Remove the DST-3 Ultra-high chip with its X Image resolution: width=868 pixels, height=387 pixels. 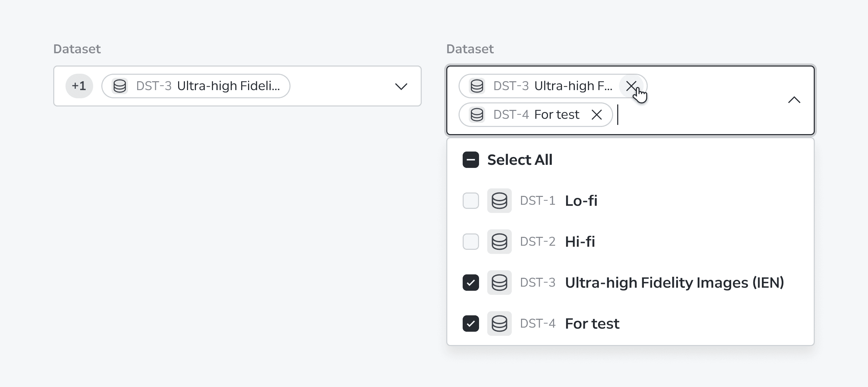click(631, 86)
